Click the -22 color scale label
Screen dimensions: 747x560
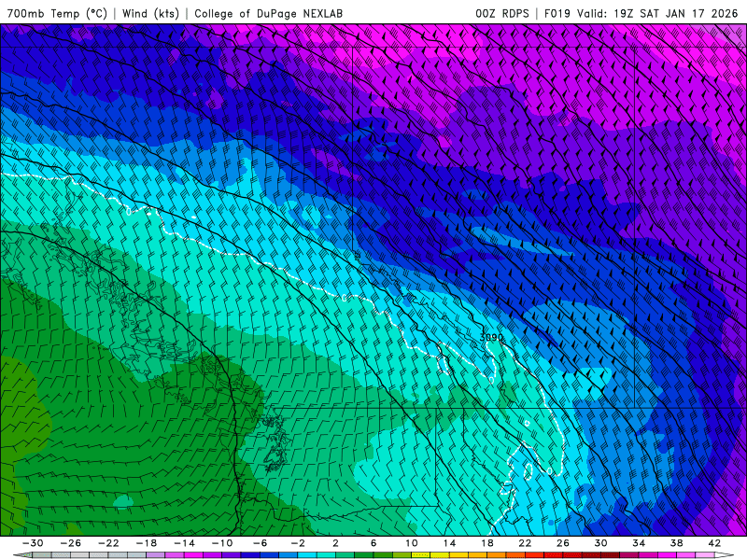108,543
